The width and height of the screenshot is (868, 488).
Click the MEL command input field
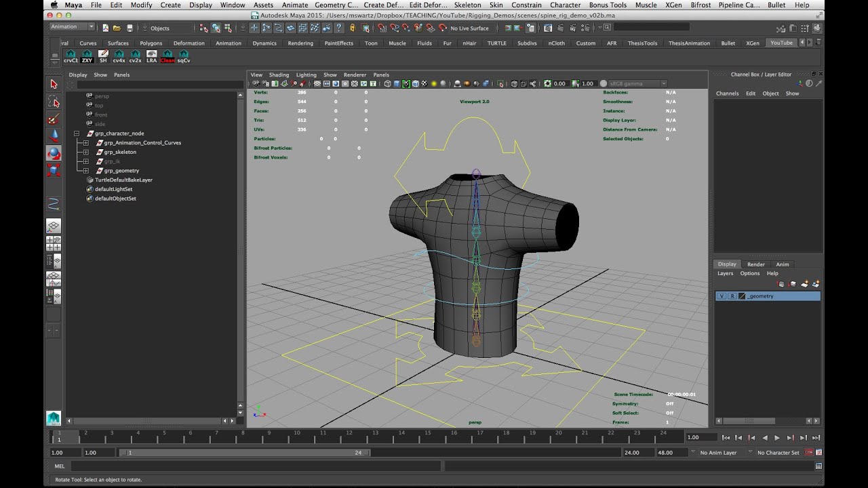point(256,466)
